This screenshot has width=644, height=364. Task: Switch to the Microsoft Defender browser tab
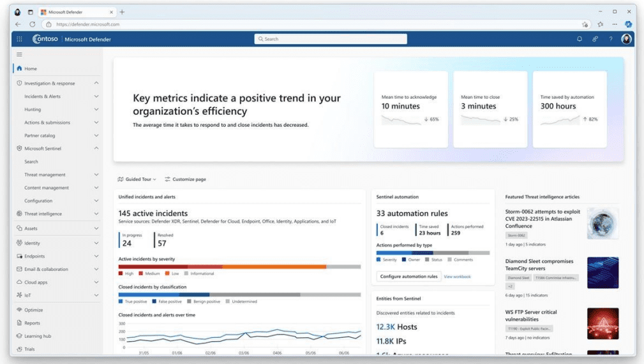[77, 12]
